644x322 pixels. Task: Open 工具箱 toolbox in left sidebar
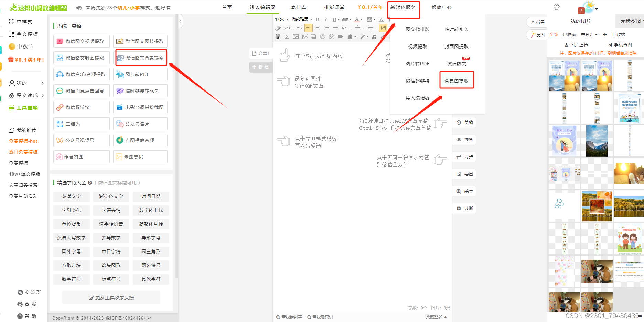(x=23, y=108)
